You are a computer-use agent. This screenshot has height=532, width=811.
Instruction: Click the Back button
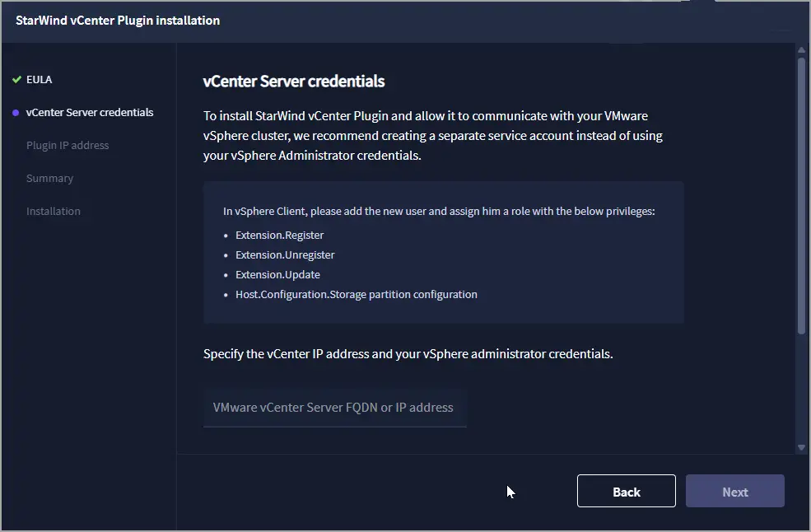[x=626, y=491]
